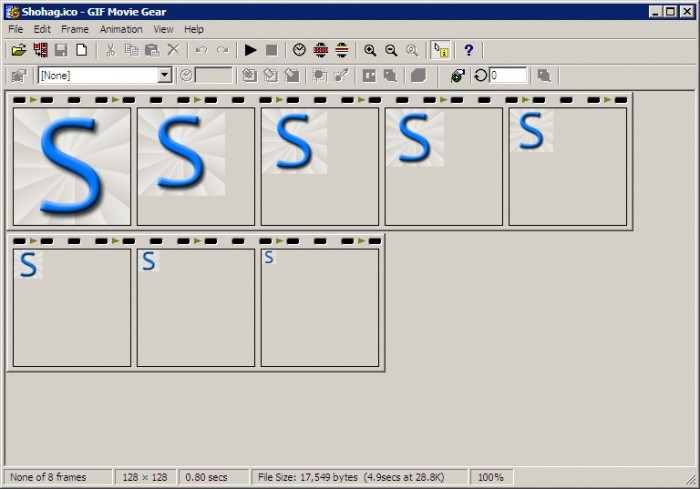Click the clock timing icon
700x489 pixels.
[x=299, y=50]
